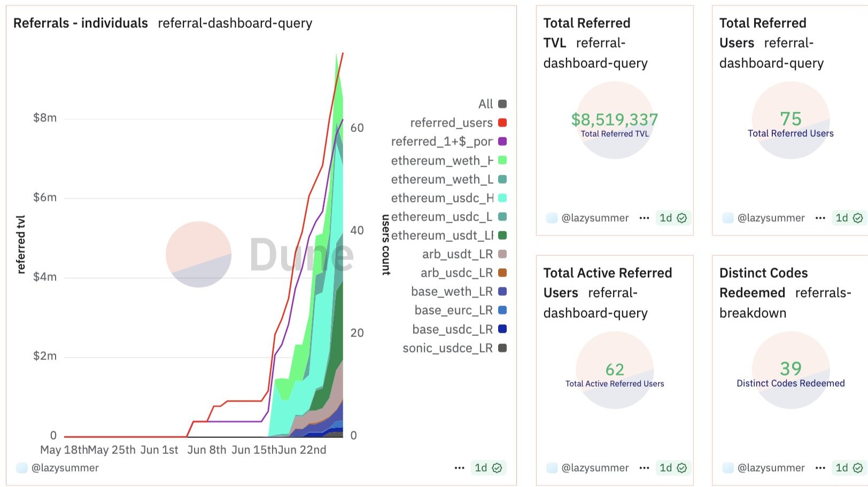This screenshot has width=868, height=487.
Task: Open the '1d' refresh badge on the Referrals chart
Action: [480, 468]
